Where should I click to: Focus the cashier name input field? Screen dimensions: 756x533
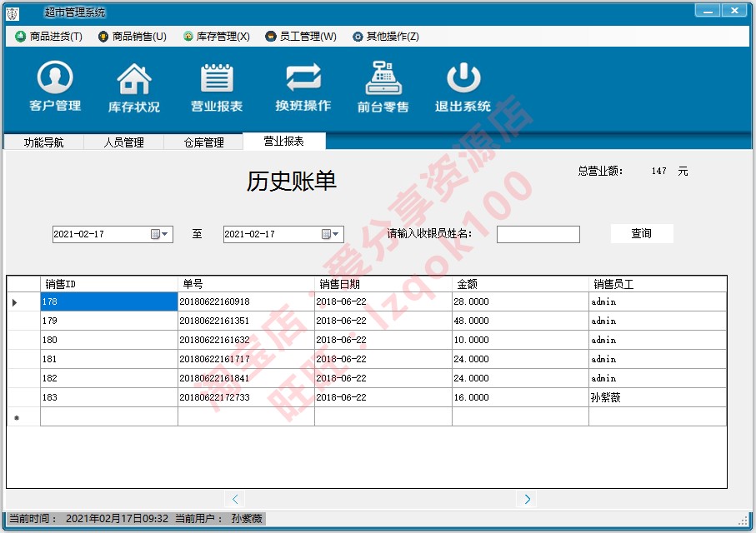(538, 234)
